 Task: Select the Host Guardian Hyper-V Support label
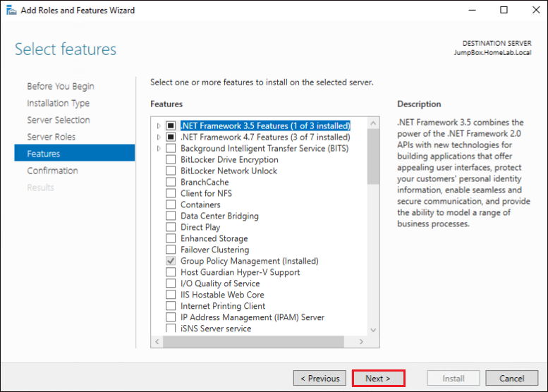tap(240, 272)
